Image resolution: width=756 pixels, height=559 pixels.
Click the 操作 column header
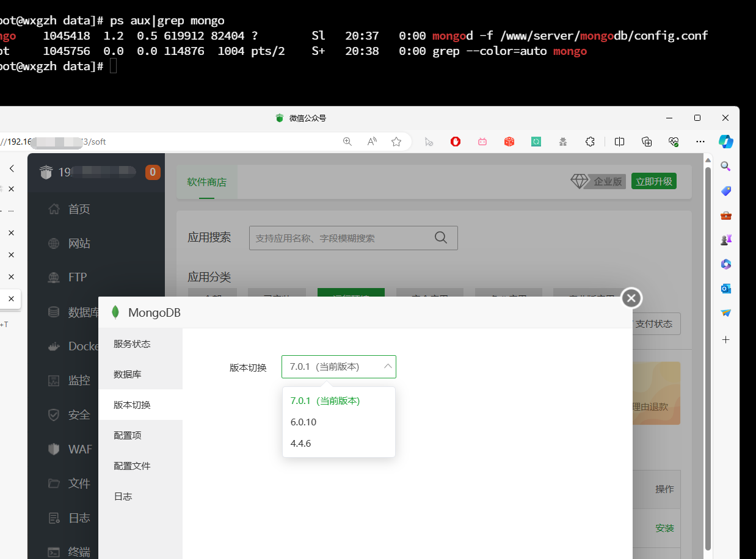click(x=664, y=489)
